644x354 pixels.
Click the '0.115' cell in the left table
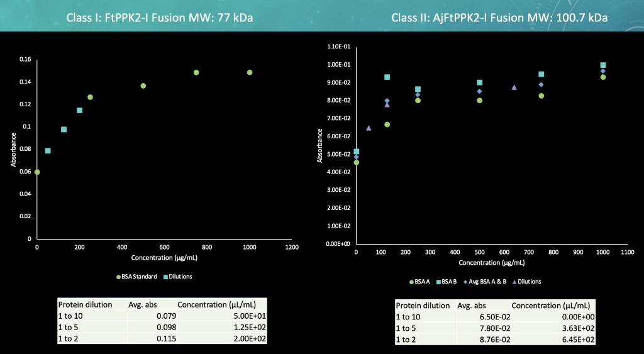pos(167,339)
